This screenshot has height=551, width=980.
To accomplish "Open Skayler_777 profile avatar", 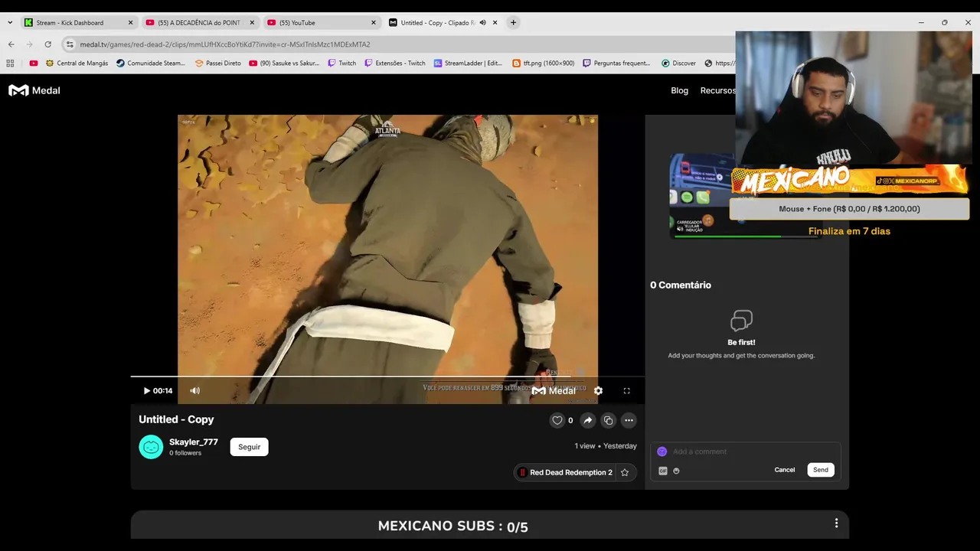I will 151,447.
